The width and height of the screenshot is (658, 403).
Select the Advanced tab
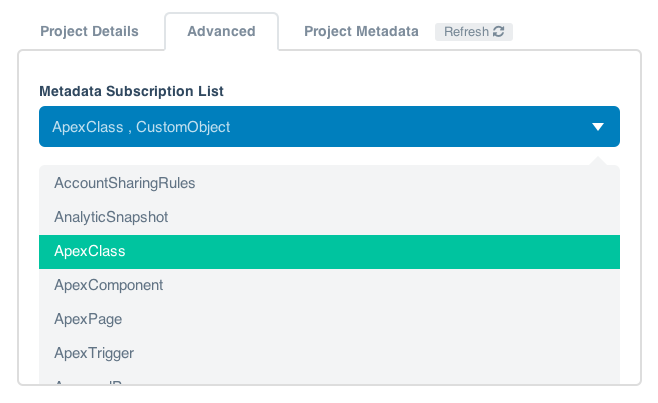point(221,31)
